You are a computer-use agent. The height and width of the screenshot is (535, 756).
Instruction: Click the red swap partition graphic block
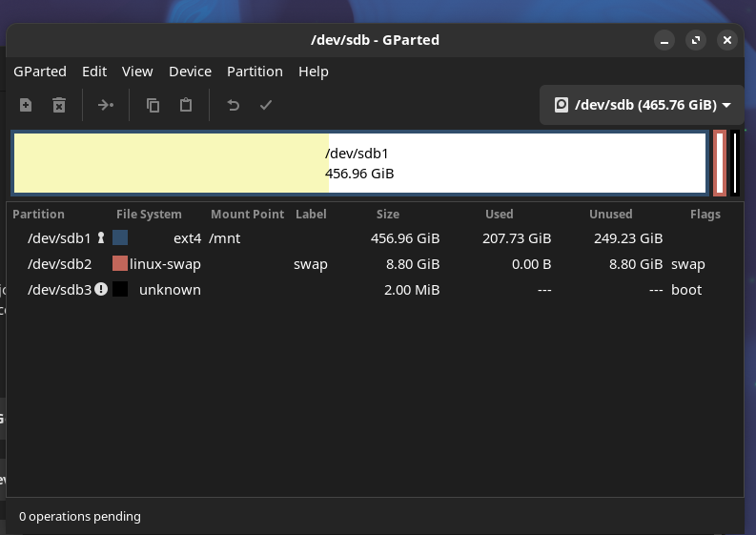tap(720, 164)
